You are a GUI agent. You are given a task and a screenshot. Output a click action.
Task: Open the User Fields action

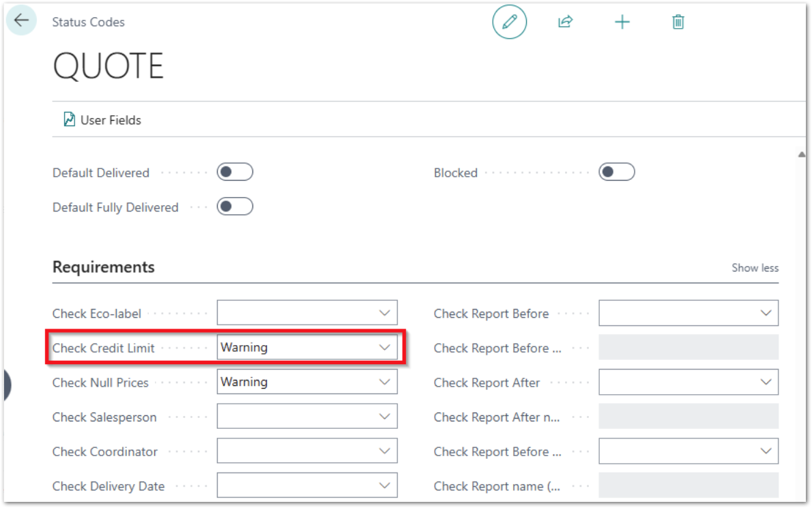(x=110, y=120)
